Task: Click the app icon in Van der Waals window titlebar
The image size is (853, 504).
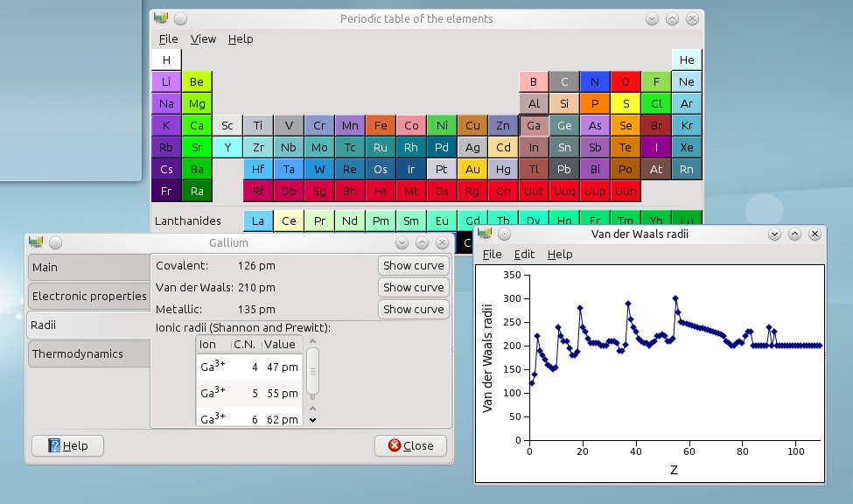Action: (x=485, y=234)
